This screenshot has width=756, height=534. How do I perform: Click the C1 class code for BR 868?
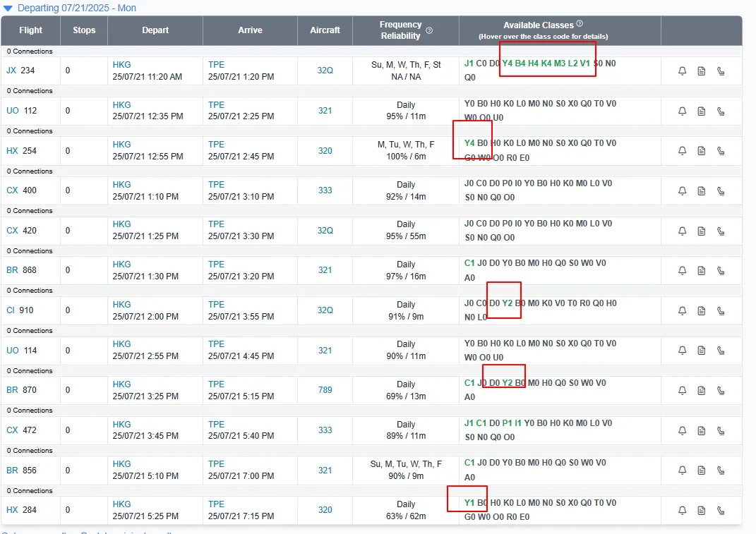pos(469,262)
